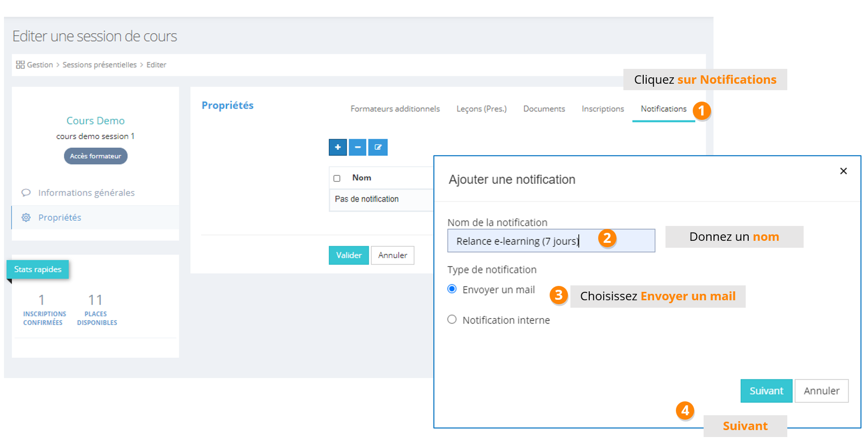Click the green Valider button

click(349, 255)
